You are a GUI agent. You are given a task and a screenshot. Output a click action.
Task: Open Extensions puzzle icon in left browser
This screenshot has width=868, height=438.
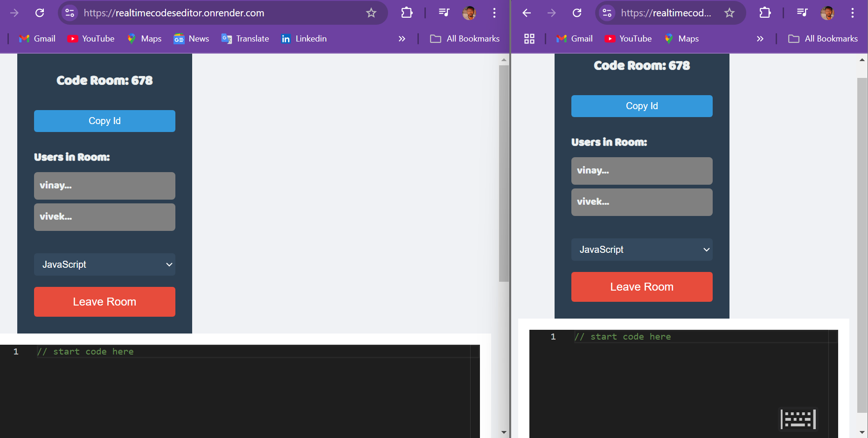(407, 13)
